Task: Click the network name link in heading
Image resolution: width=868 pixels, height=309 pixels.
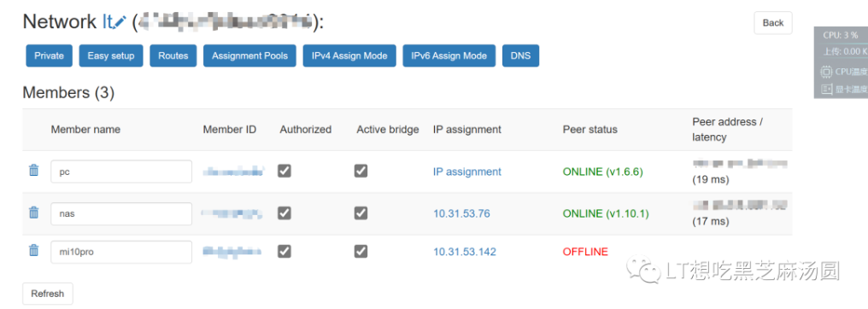Action: (108, 21)
